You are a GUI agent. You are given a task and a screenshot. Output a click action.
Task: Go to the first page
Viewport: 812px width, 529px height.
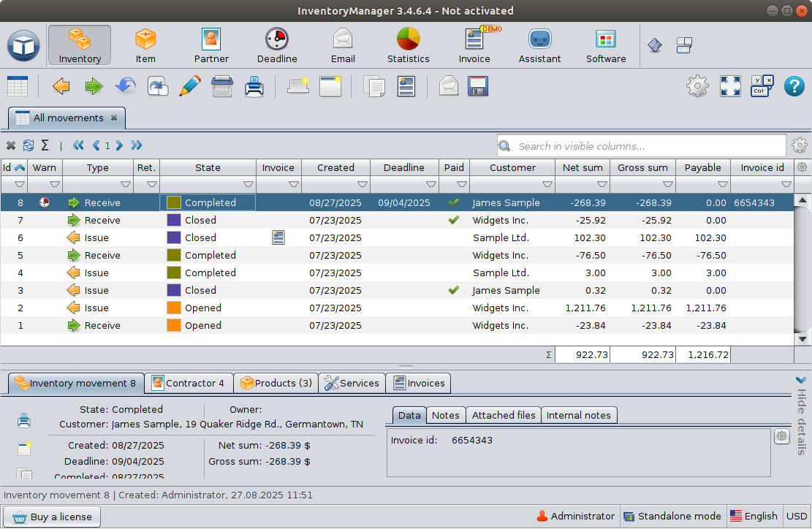(x=78, y=145)
